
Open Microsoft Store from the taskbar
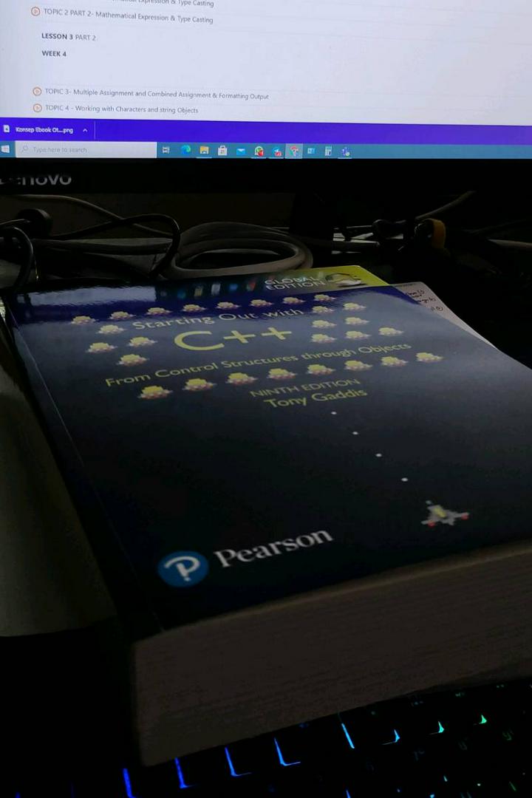222,151
